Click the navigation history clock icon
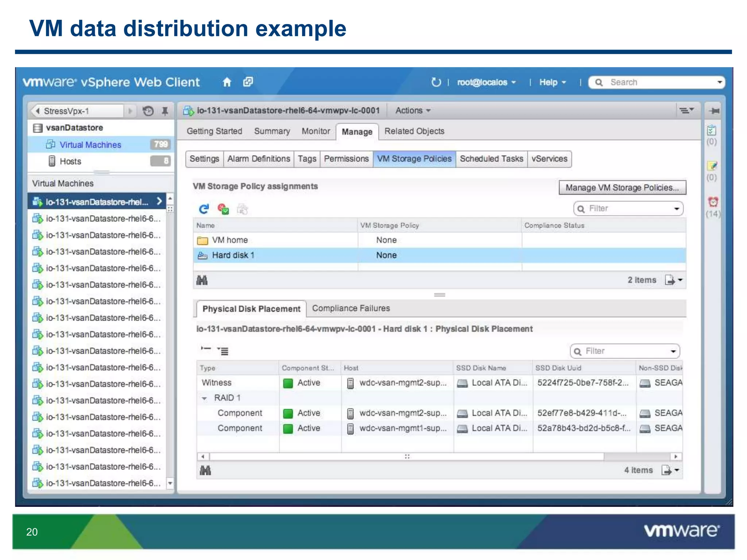The height and width of the screenshot is (560, 747). click(x=148, y=111)
